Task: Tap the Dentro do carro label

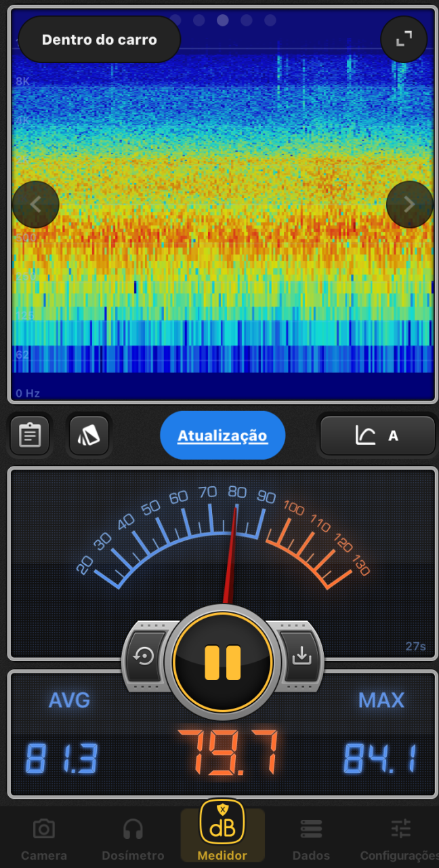Action: pyautogui.click(x=100, y=39)
